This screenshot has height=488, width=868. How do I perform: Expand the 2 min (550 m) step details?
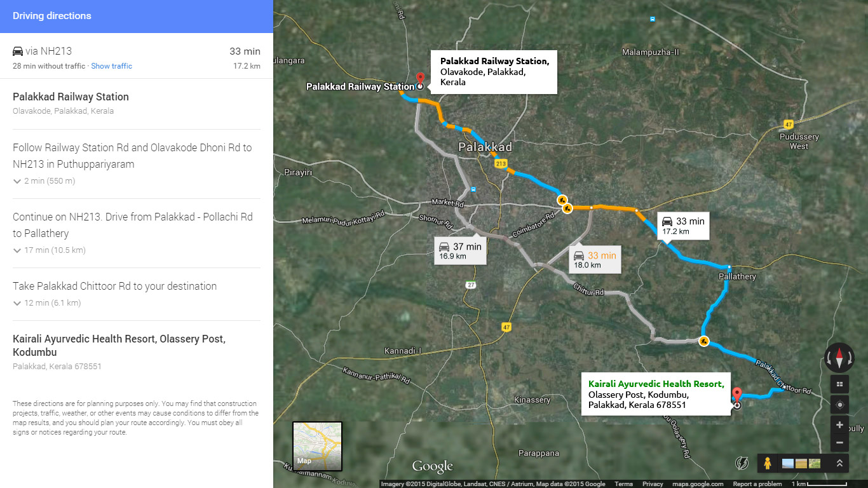coord(44,181)
